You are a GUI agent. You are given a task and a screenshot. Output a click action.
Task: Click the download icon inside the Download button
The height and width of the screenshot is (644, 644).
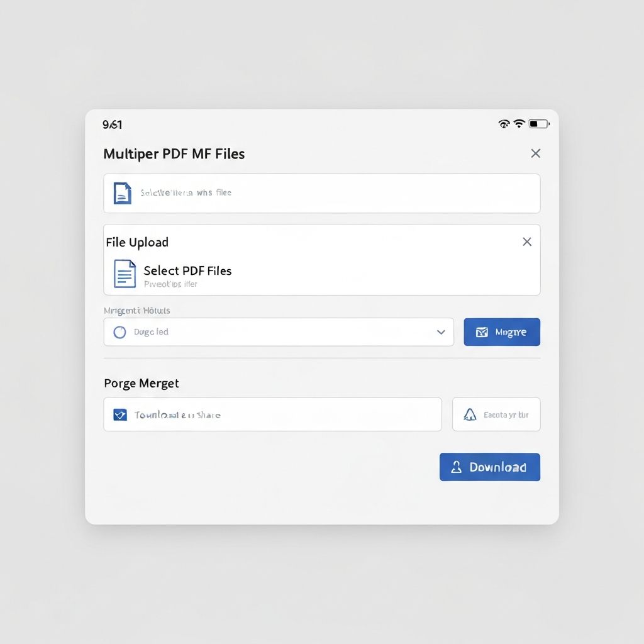(x=455, y=467)
